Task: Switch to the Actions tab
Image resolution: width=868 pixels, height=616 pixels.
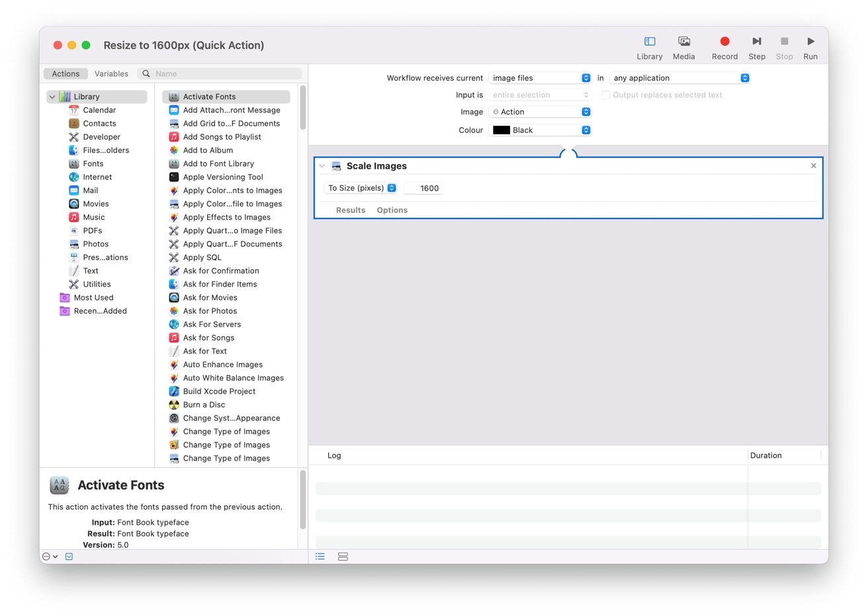Action: [x=65, y=73]
